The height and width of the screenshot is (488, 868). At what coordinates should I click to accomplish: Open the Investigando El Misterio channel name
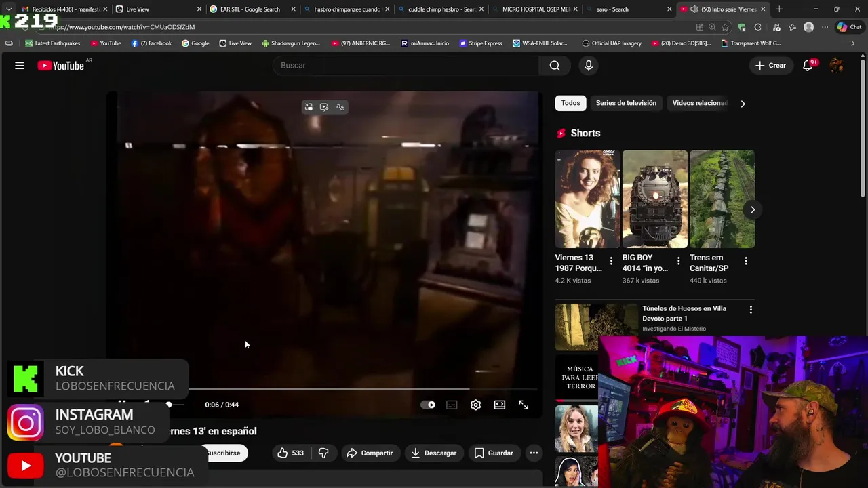tap(674, 329)
